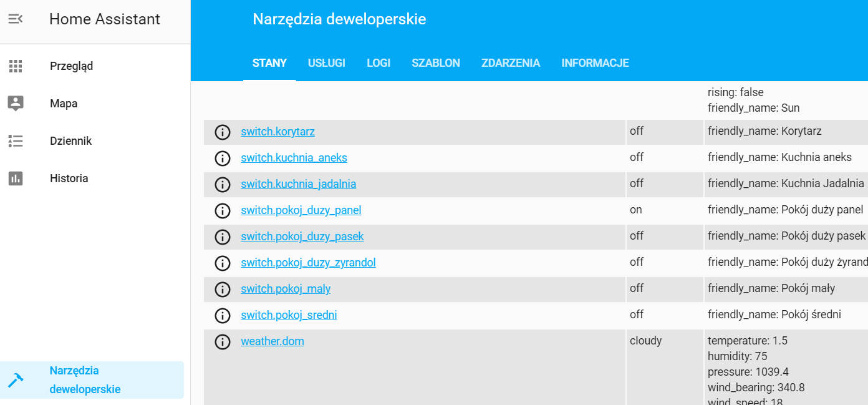Switch to the Usługi tab

(326, 63)
